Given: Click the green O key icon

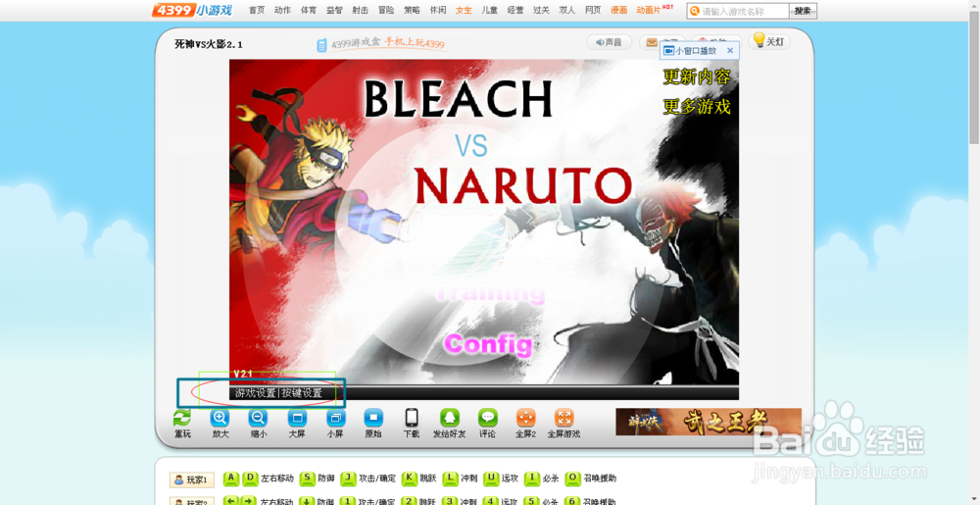Looking at the screenshot, I should [572, 479].
